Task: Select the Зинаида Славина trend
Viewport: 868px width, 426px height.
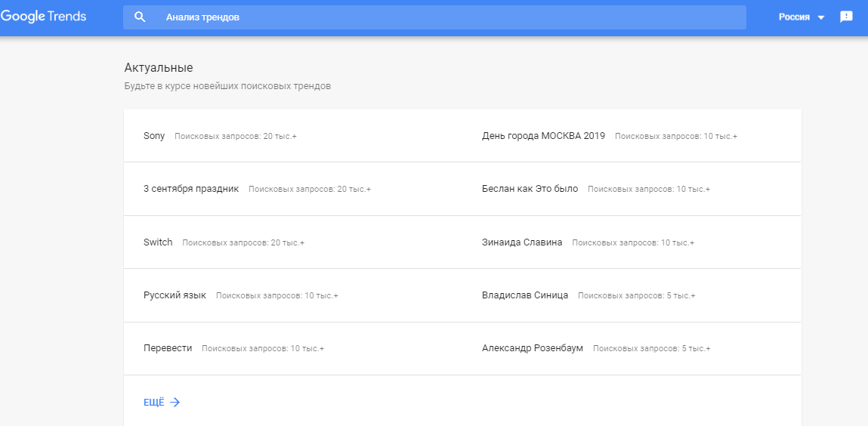Action: [x=522, y=242]
